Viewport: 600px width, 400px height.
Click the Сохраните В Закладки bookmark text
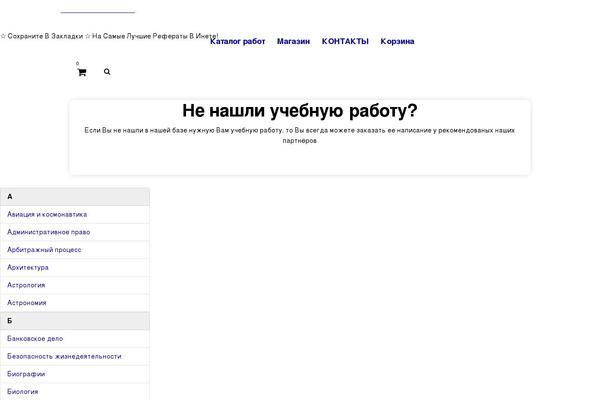click(109, 36)
